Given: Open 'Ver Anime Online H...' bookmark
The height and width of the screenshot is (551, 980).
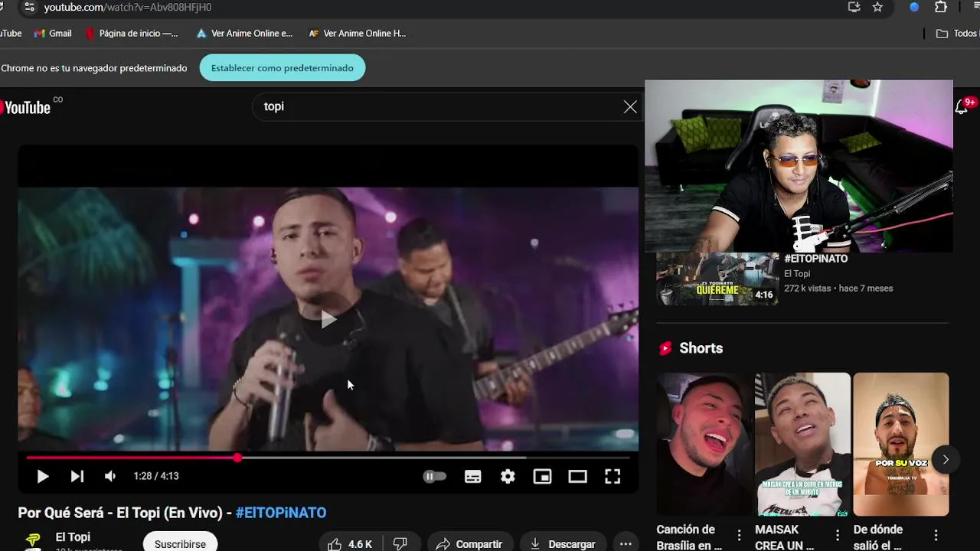Looking at the screenshot, I should click(x=358, y=34).
